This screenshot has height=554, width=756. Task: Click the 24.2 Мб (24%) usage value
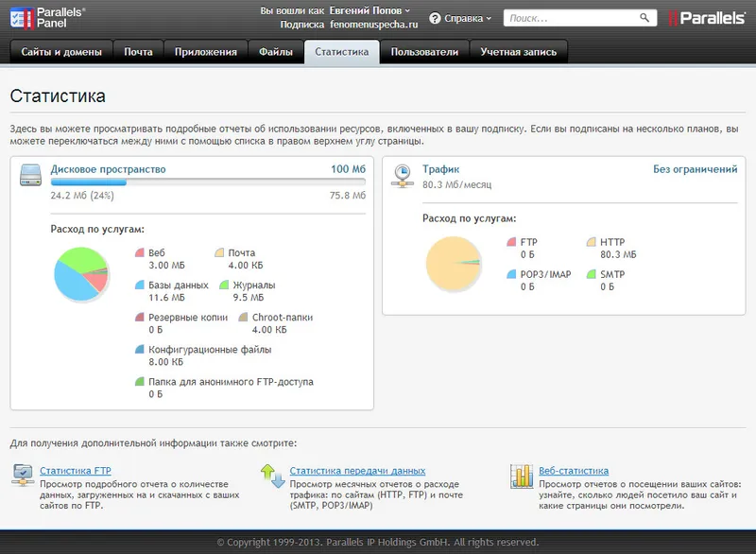coord(82,196)
